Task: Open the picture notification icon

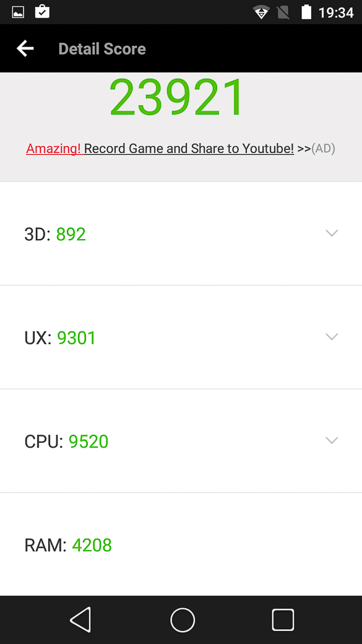Action: 18,12
